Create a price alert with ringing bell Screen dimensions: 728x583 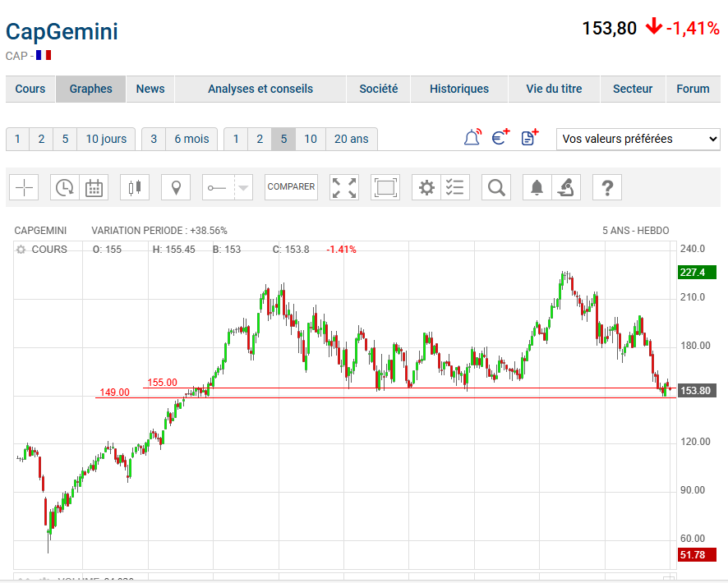[472, 138]
